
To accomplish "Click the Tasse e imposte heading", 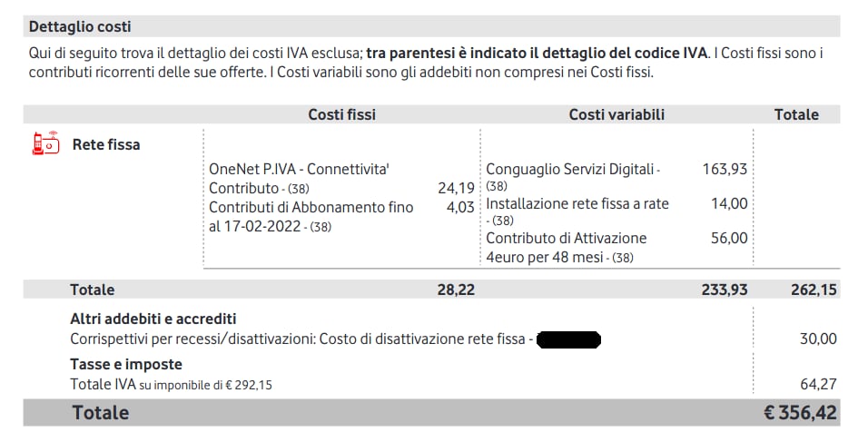I will (126, 364).
